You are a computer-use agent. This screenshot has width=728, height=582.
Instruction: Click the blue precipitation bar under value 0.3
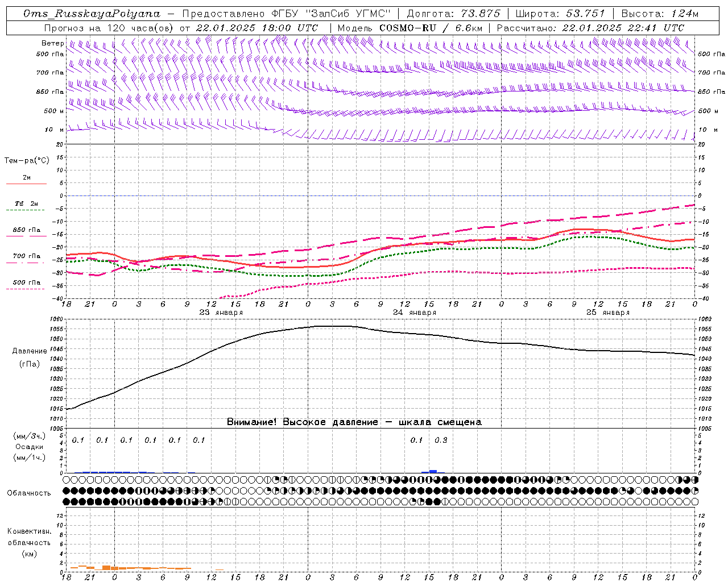(433, 471)
